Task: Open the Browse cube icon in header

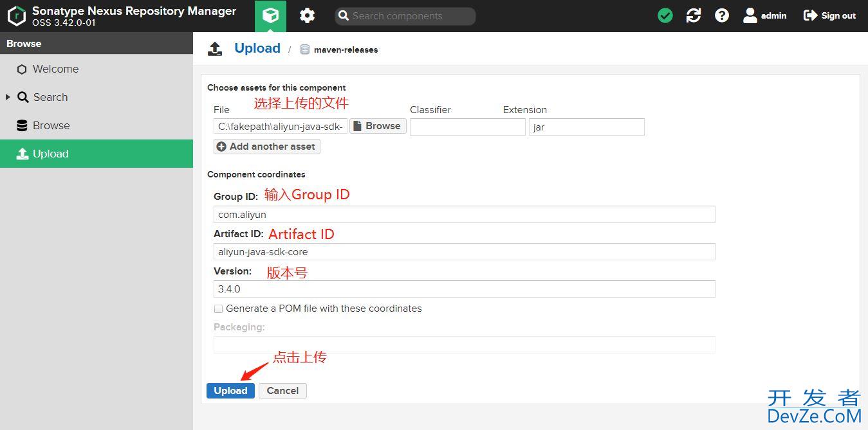Action: 270,16
